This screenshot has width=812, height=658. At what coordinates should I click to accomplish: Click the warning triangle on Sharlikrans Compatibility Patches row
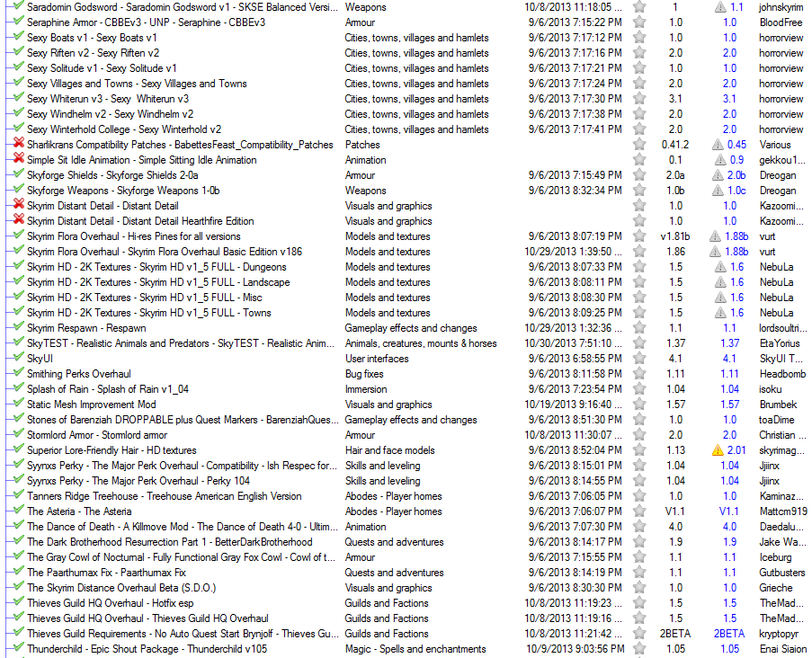click(718, 145)
